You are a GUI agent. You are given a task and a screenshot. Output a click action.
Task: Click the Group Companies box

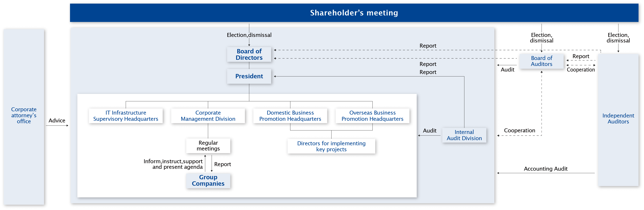pyautogui.click(x=208, y=181)
